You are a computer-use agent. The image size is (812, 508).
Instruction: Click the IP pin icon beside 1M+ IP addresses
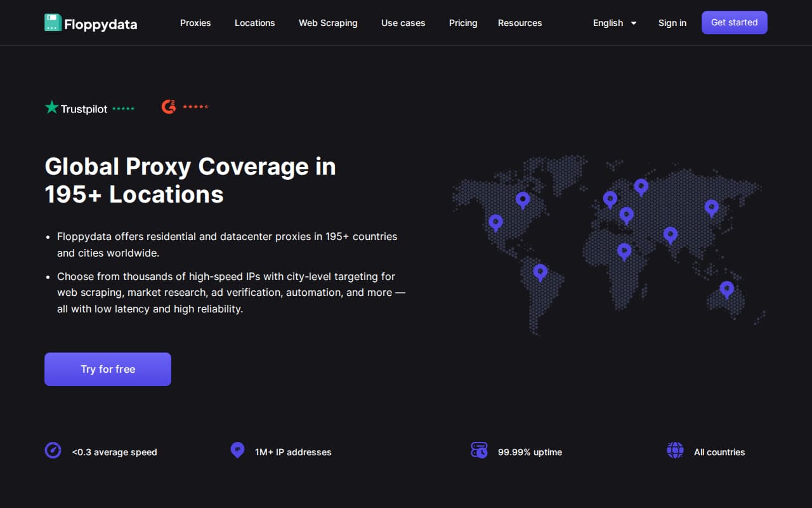237,450
